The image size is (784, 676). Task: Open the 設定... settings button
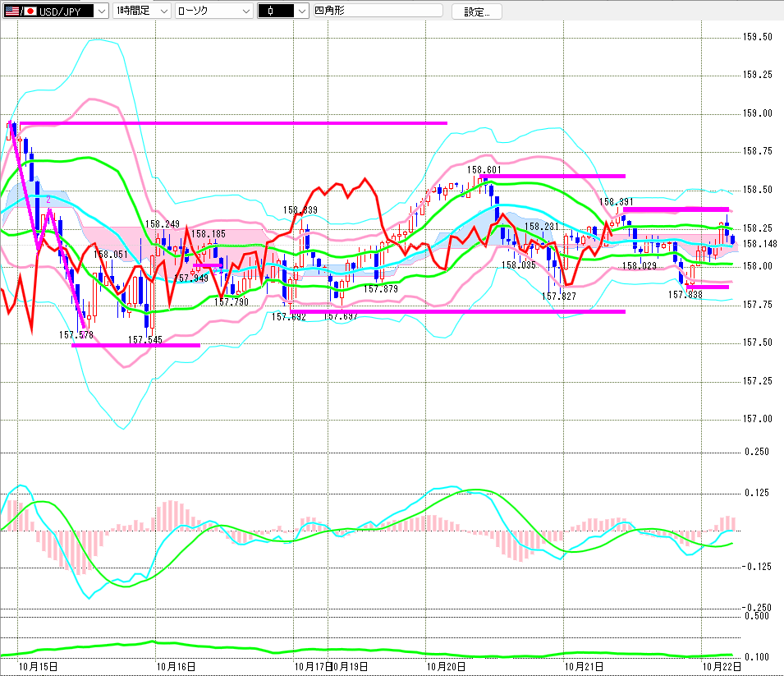pyautogui.click(x=476, y=11)
